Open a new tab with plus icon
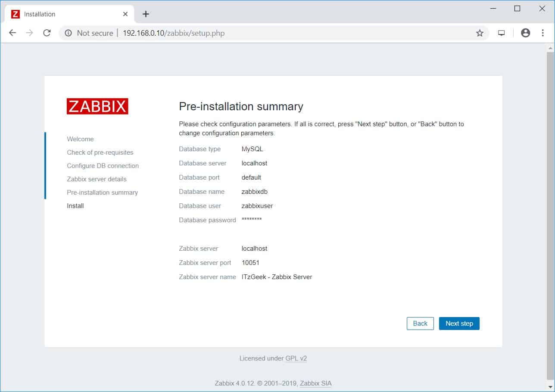555x392 pixels. click(x=146, y=14)
